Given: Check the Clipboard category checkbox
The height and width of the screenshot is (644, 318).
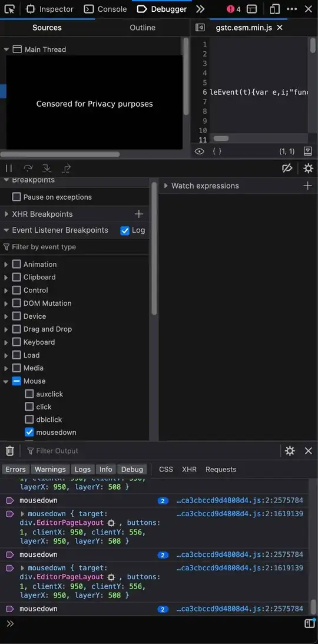Looking at the screenshot, I should (x=16, y=278).
